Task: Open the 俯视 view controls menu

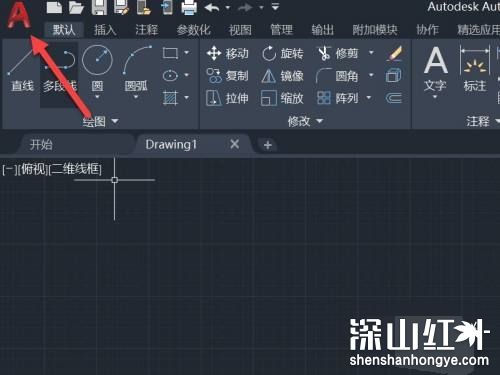Action: [x=33, y=170]
